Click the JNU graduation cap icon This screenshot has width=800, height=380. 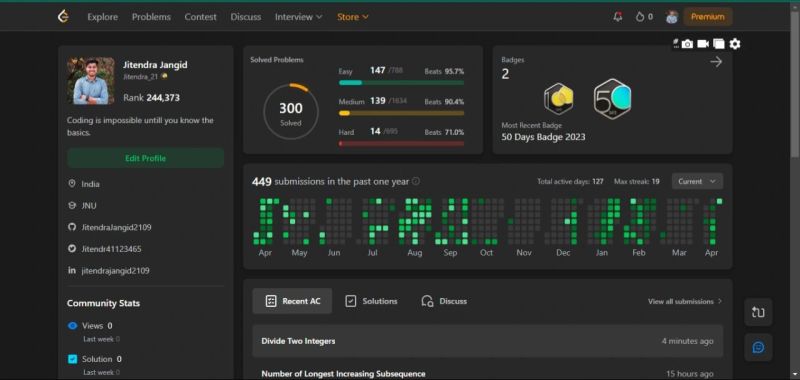(x=72, y=206)
